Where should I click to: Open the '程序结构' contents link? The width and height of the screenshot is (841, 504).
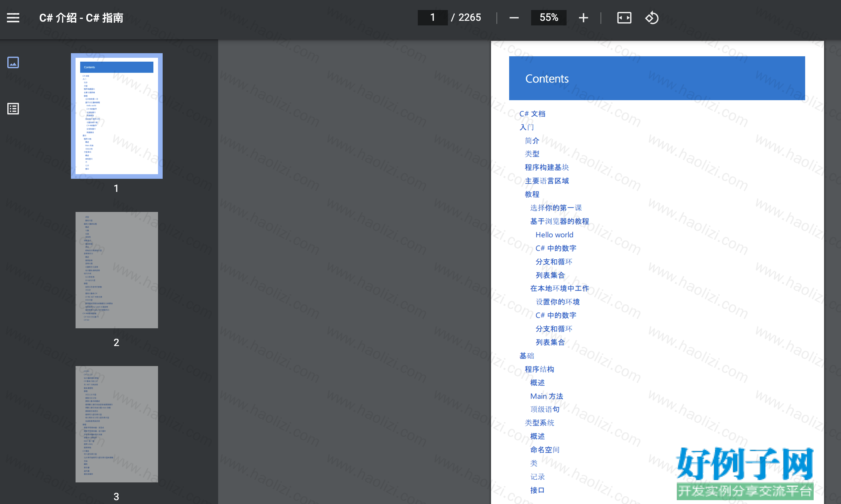tap(539, 369)
